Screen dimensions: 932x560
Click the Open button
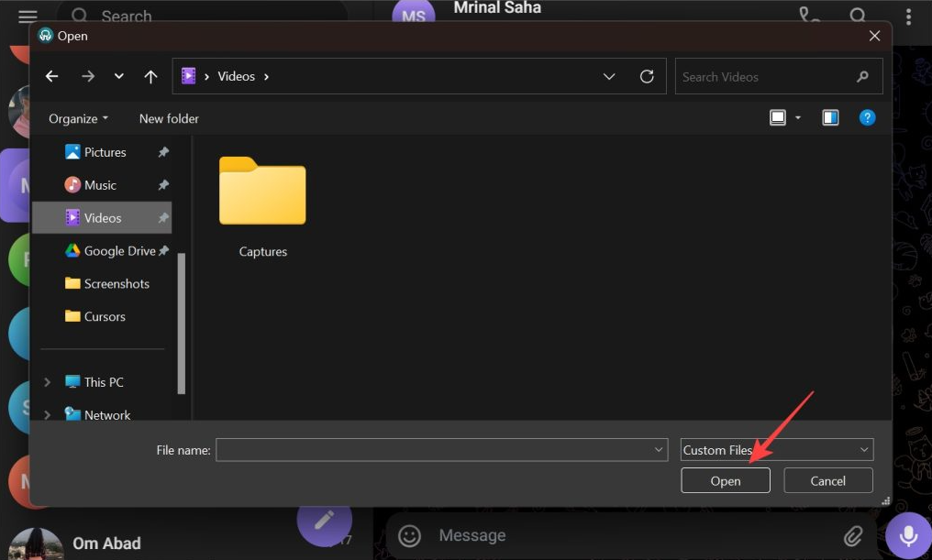726,480
